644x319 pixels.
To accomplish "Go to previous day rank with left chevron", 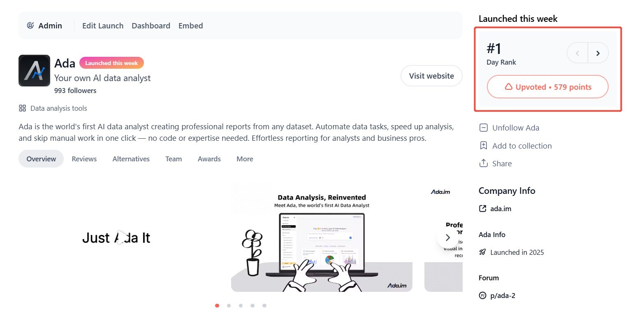I will pos(577,53).
